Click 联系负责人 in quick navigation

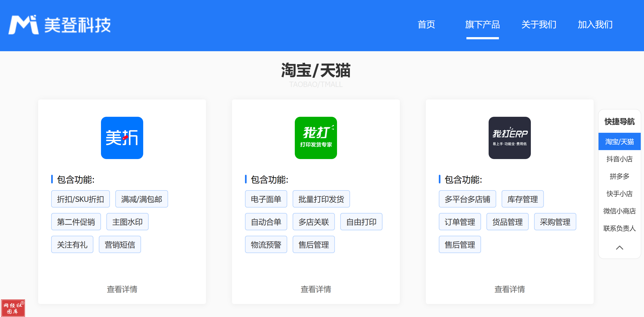(x=620, y=228)
